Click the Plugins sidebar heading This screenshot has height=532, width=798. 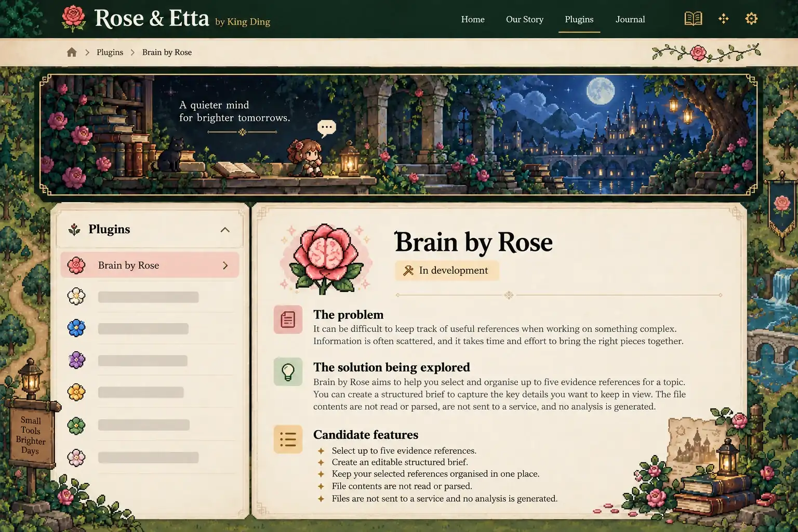pyautogui.click(x=109, y=229)
